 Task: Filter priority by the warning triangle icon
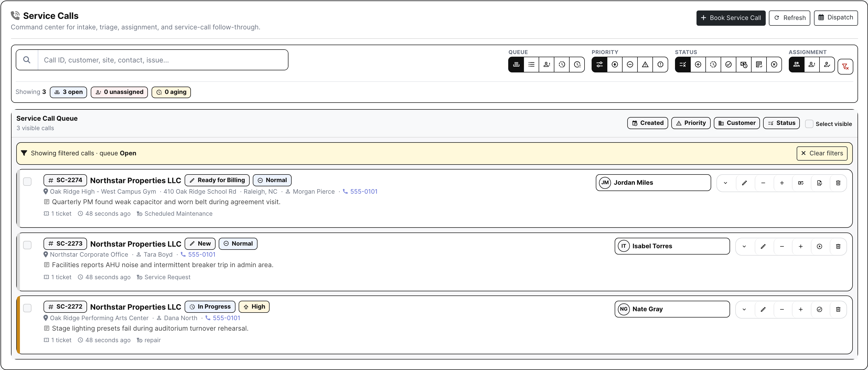point(645,64)
